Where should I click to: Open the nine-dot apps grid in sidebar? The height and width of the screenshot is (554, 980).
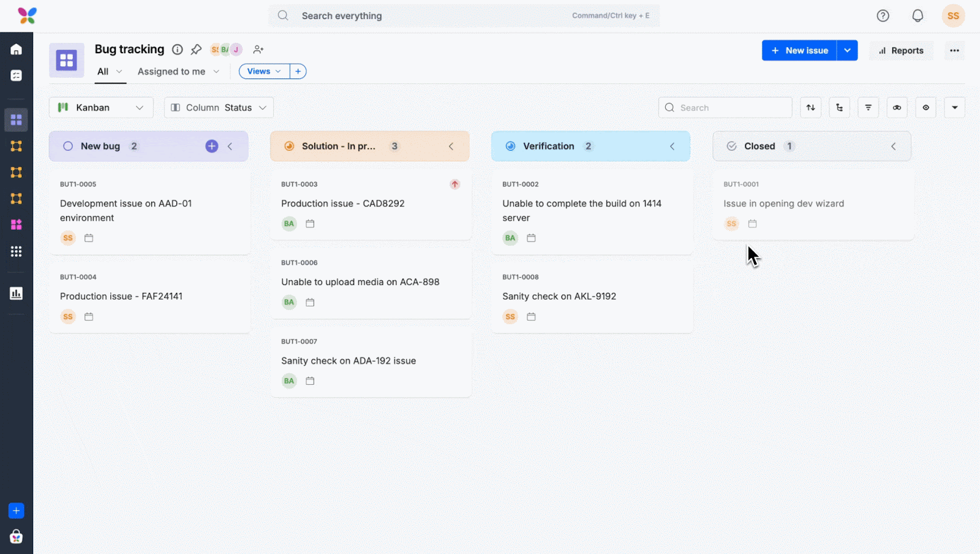pyautogui.click(x=17, y=251)
